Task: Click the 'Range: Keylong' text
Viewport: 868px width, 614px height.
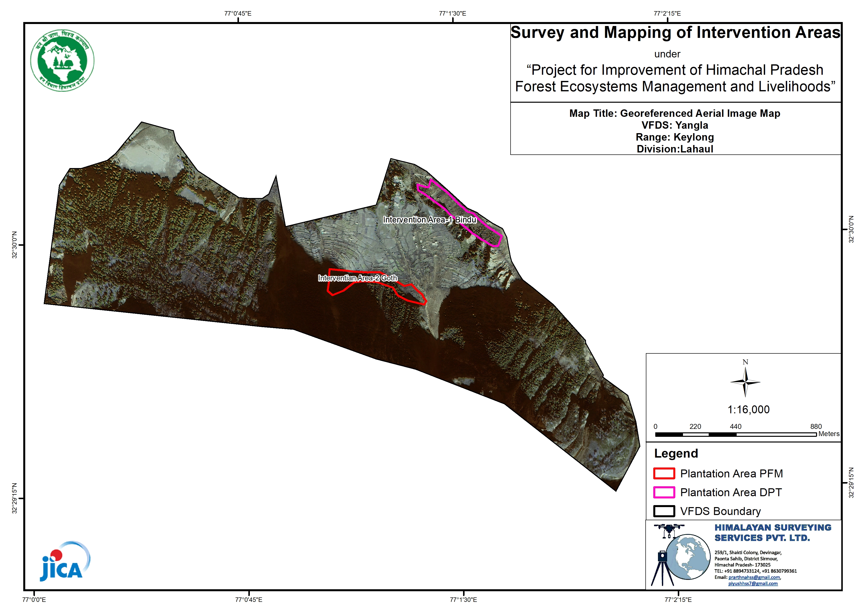Action: (x=675, y=137)
